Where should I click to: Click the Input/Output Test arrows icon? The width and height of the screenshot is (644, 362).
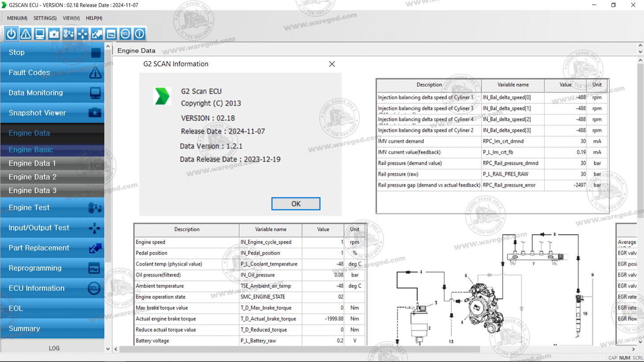[x=82, y=33]
